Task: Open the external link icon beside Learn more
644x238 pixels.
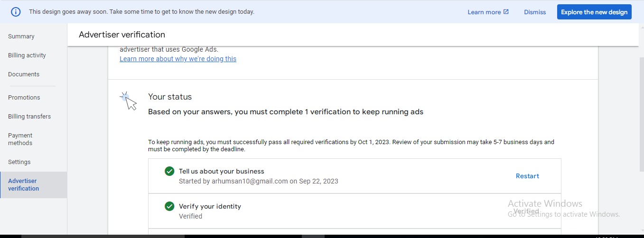Action: 506,12
